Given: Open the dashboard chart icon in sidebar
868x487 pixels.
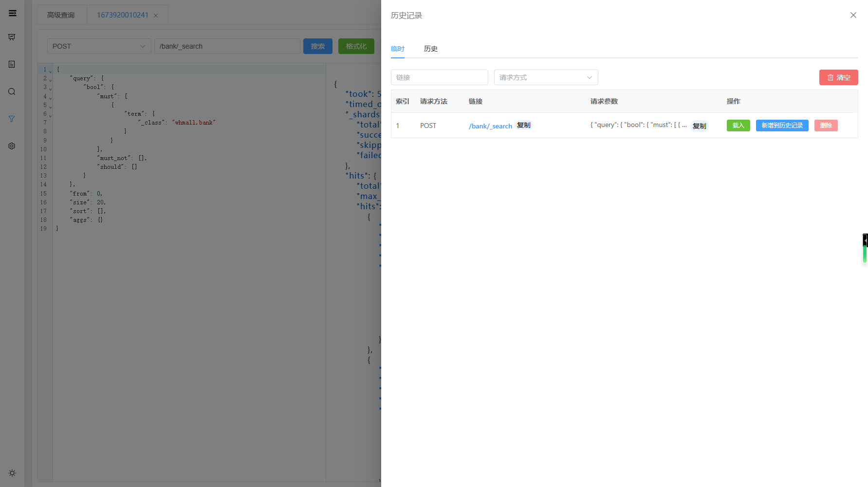Looking at the screenshot, I should point(12,37).
